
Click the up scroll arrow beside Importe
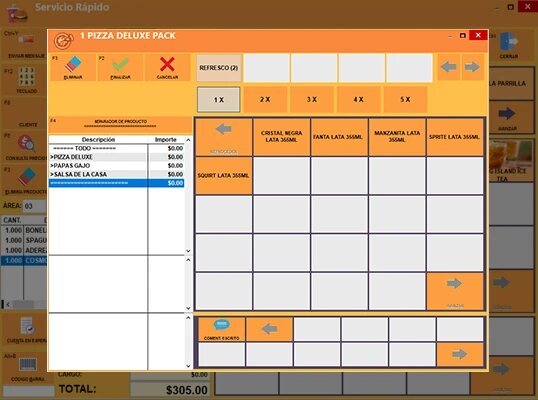click(x=188, y=140)
